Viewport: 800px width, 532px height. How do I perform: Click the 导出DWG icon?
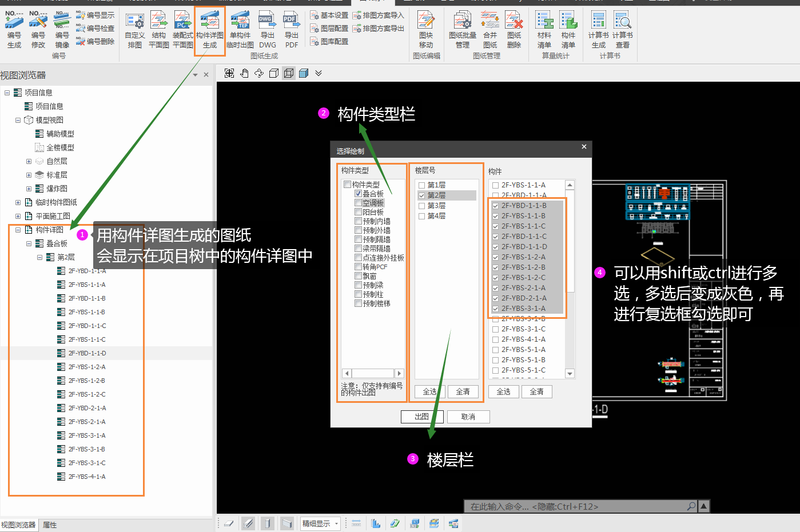267,30
